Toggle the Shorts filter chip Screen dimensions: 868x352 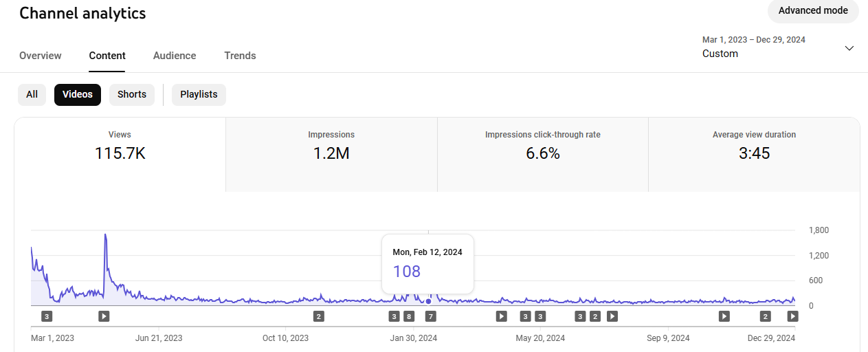[132, 95]
